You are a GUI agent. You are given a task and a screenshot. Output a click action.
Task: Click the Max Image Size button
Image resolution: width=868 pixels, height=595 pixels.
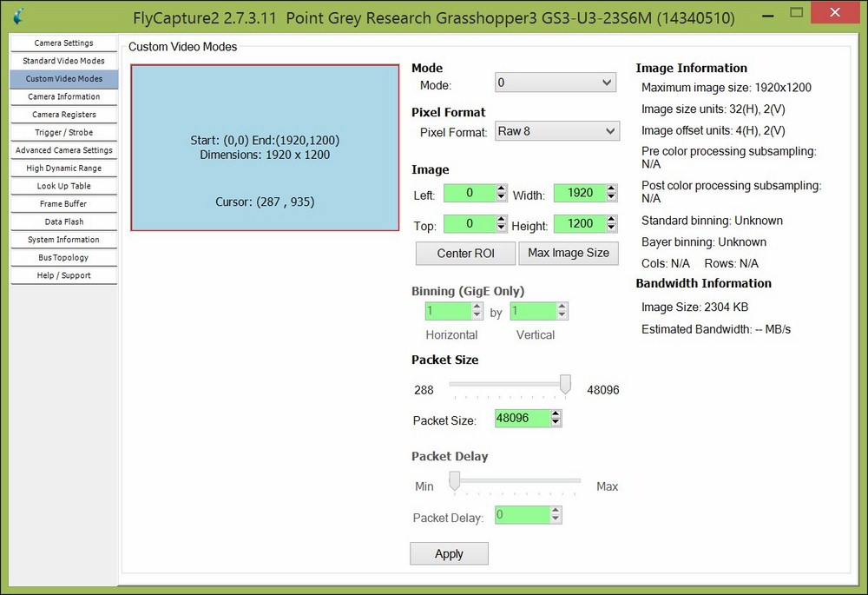pyautogui.click(x=569, y=253)
